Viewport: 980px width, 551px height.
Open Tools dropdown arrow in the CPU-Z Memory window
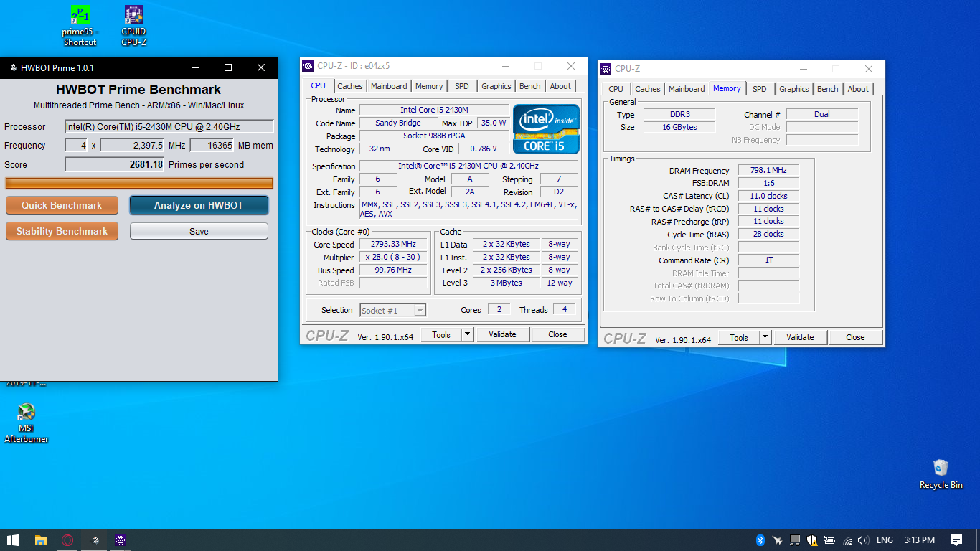point(765,337)
